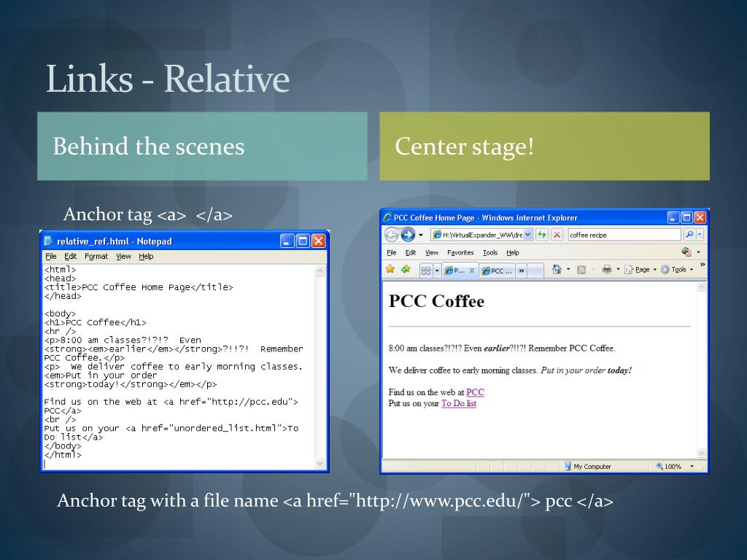
Task: Open the Edit menu in Internet Explorer
Action: tap(411, 253)
